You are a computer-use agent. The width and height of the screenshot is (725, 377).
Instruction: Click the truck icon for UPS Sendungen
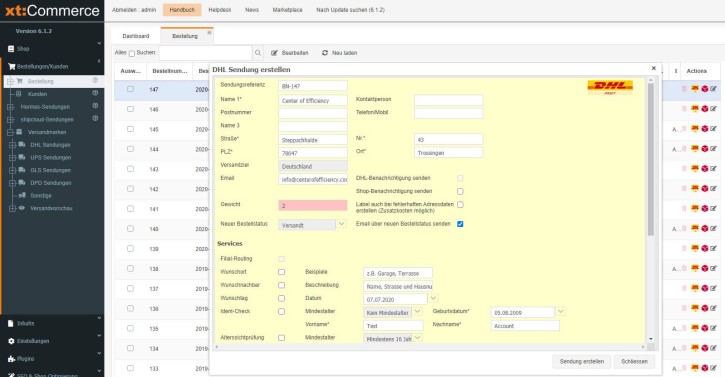[22, 157]
